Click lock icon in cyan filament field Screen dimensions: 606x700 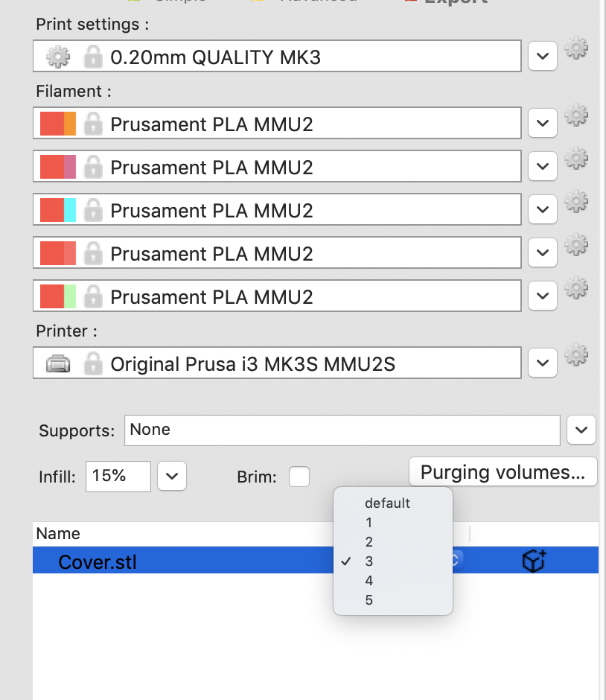(93, 209)
